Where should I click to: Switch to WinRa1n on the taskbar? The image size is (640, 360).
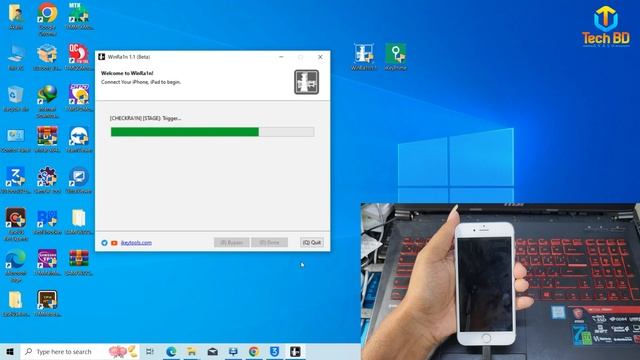(x=295, y=351)
